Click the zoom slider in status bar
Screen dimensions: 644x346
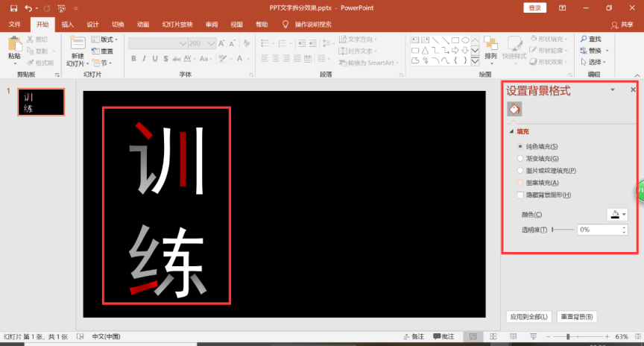[578, 336]
